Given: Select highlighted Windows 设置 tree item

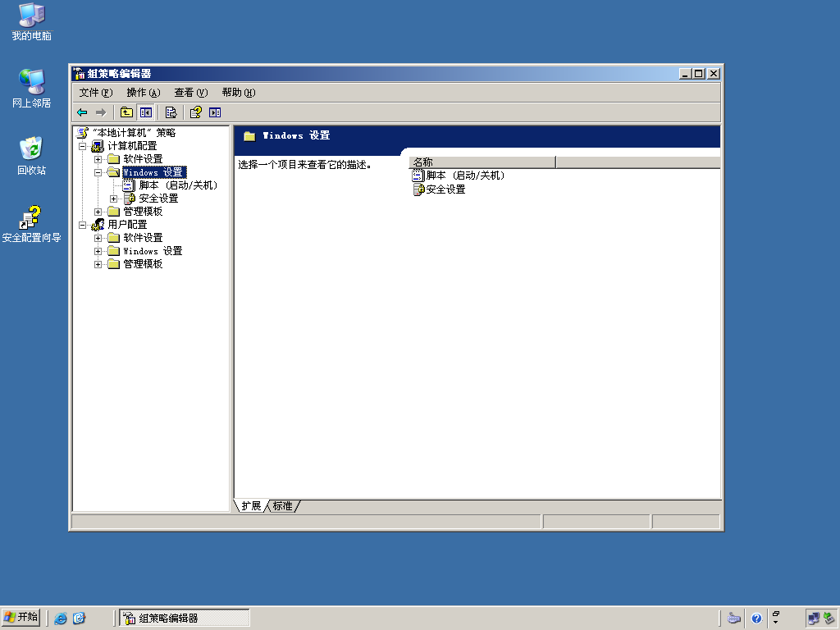Looking at the screenshot, I should 154,172.
